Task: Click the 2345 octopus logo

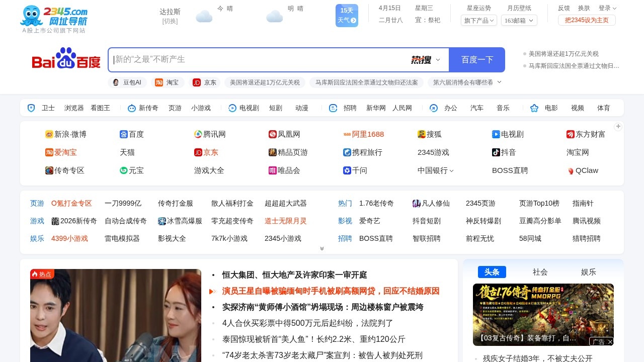Action: click(32, 15)
